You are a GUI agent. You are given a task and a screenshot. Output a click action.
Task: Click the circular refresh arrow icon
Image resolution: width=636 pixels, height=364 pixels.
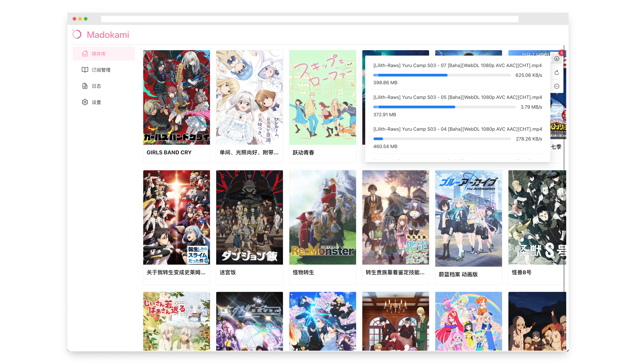556,73
